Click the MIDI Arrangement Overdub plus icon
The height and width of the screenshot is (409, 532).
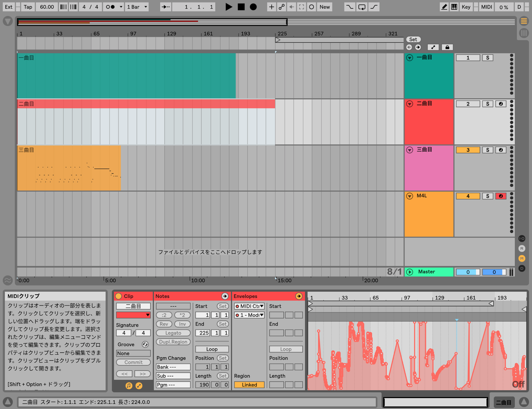271,7
